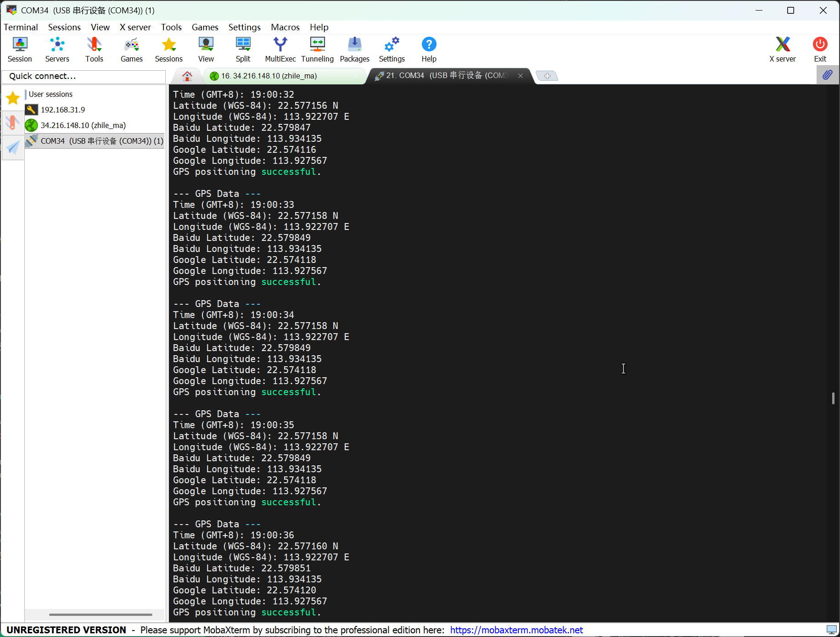Image resolution: width=840 pixels, height=637 pixels.
Task: Open the Tools menu in menu bar
Action: tap(171, 27)
